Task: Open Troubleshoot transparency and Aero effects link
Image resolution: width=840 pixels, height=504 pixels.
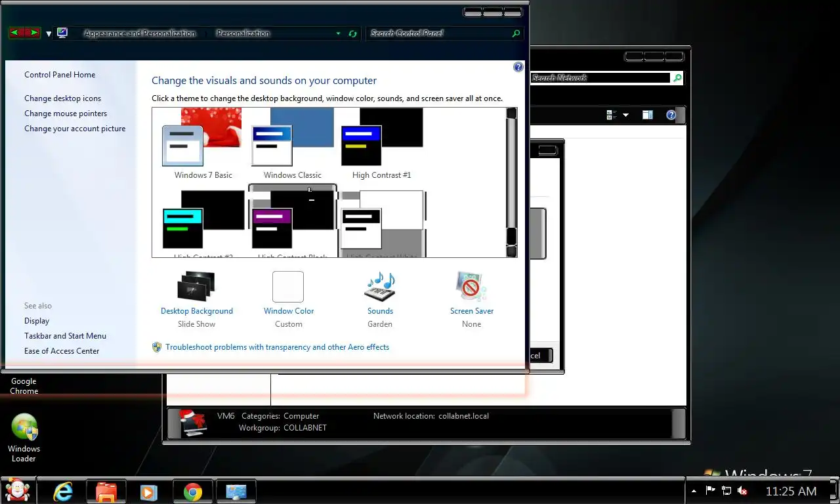Action: click(x=277, y=347)
